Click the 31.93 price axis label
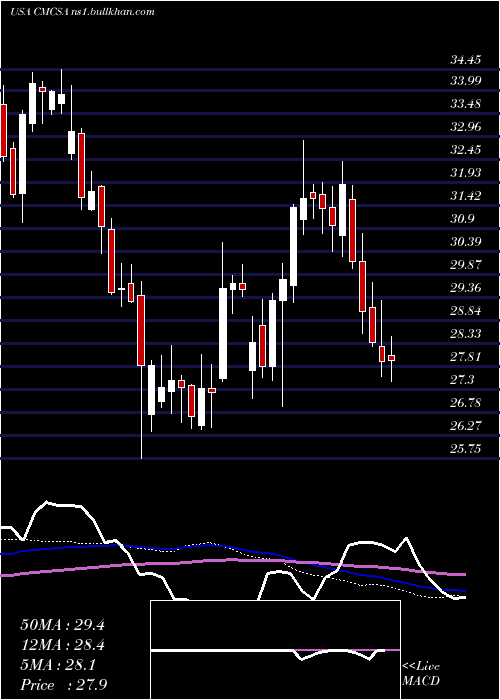The image size is (500, 700). click(466, 173)
